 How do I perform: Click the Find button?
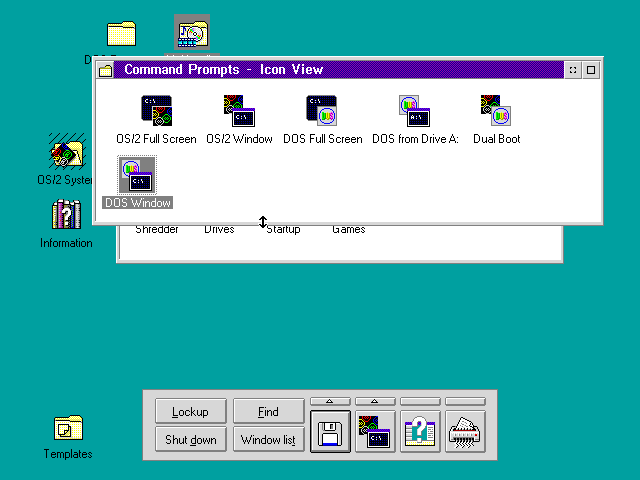(269, 411)
